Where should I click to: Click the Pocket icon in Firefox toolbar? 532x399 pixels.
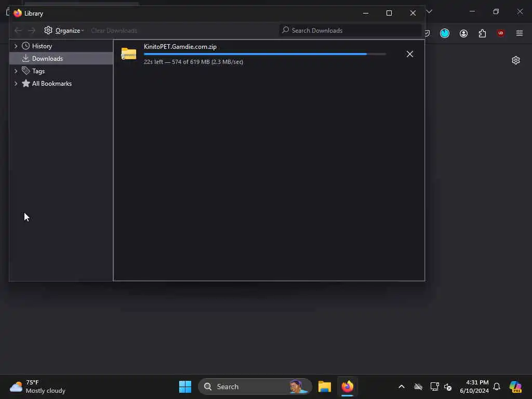click(428, 33)
